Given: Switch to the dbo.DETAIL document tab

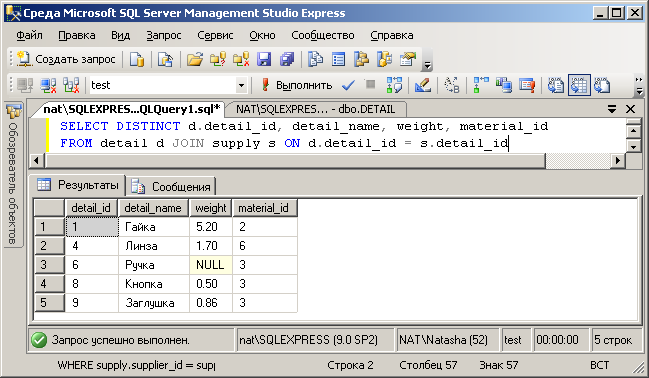Looking at the screenshot, I should pyautogui.click(x=315, y=109).
